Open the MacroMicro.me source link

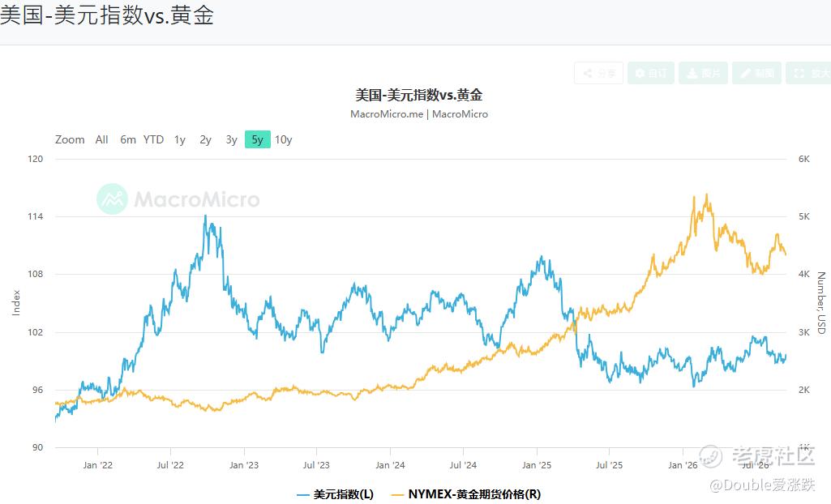point(387,113)
